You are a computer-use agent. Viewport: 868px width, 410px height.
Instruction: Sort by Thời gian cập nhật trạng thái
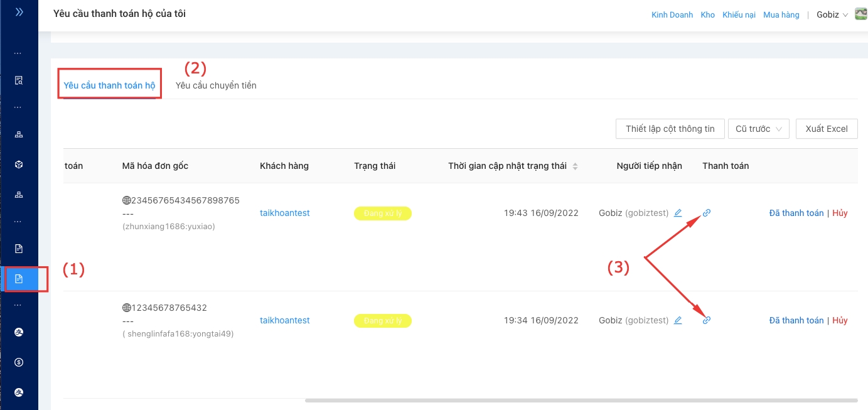point(575,166)
